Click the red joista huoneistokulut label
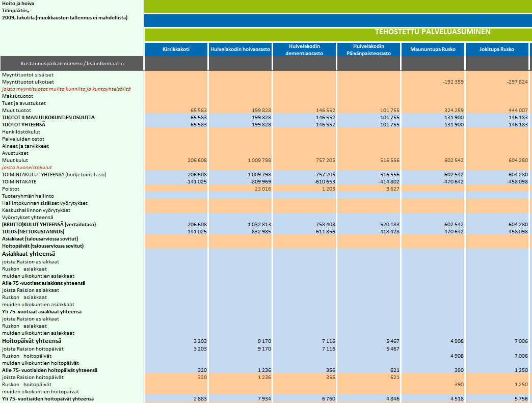 point(27,167)
